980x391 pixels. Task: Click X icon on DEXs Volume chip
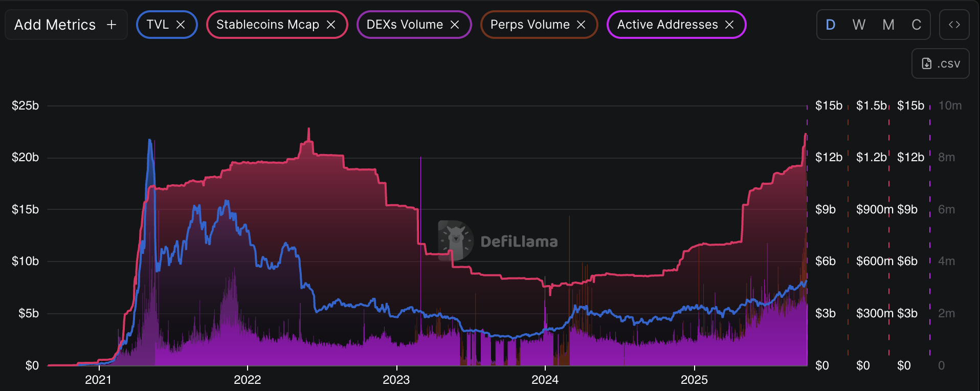tap(455, 25)
